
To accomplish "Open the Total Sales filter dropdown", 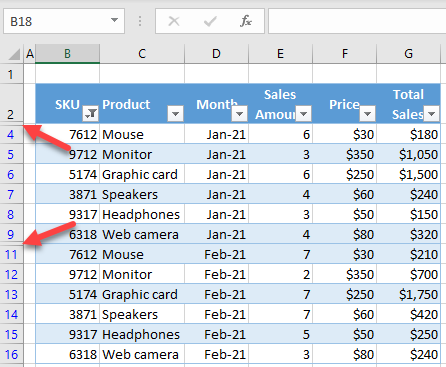I will [431, 114].
